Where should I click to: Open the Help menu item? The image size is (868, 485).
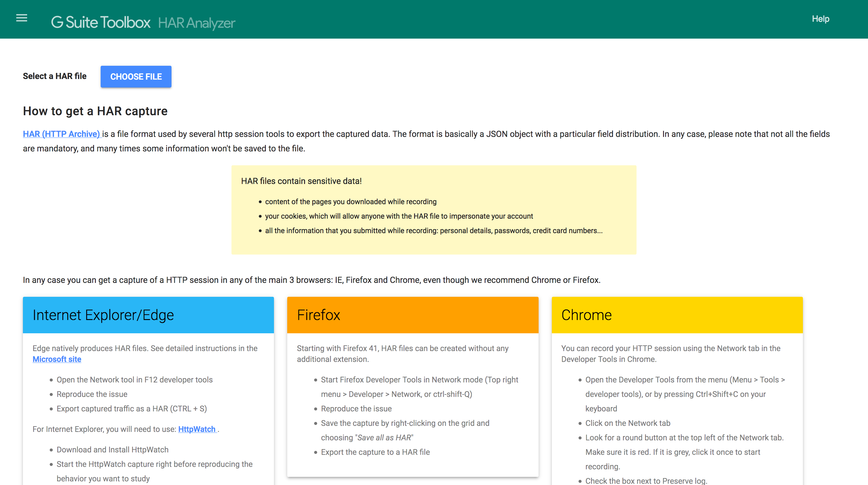click(x=820, y=19)
